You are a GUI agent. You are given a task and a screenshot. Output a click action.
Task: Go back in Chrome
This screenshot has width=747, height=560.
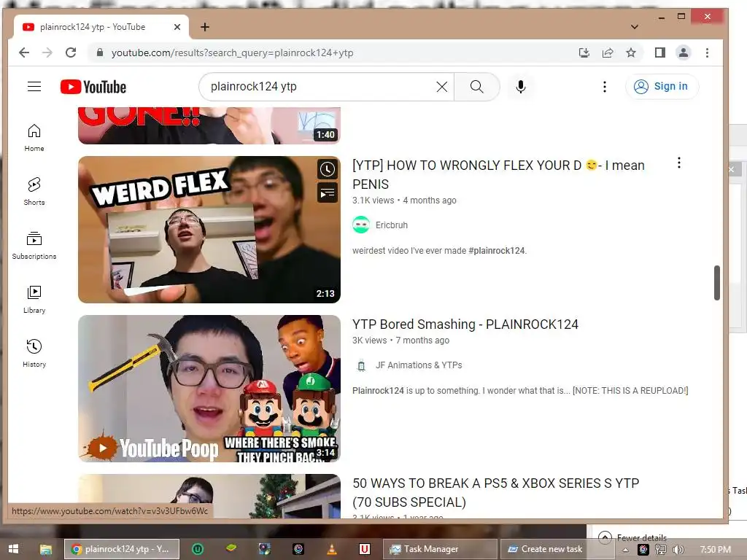point(24,52)
